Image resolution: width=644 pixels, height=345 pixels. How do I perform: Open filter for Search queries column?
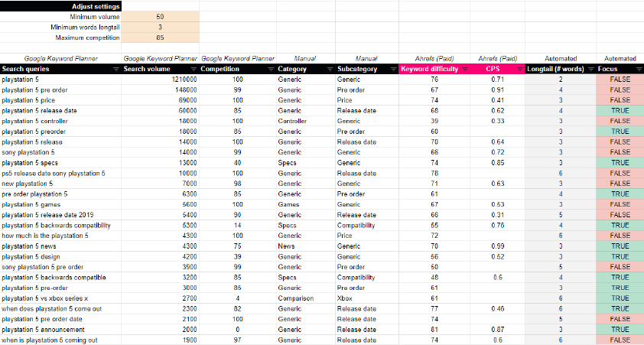click(116, 69)
